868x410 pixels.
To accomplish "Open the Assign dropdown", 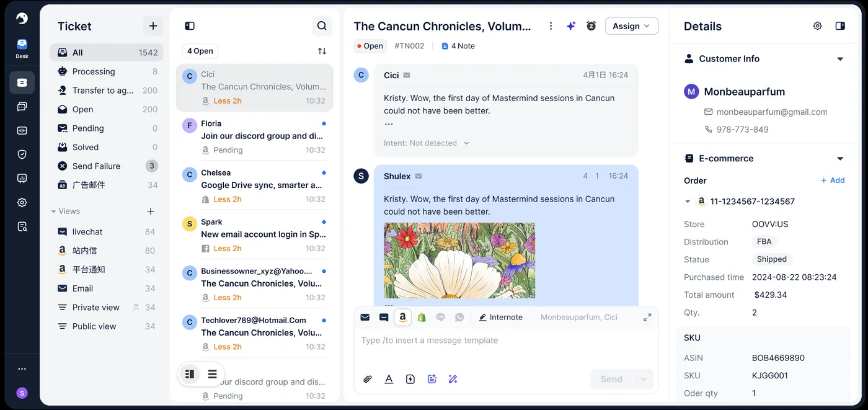I will pyautogui.click(x=632, y=26).
